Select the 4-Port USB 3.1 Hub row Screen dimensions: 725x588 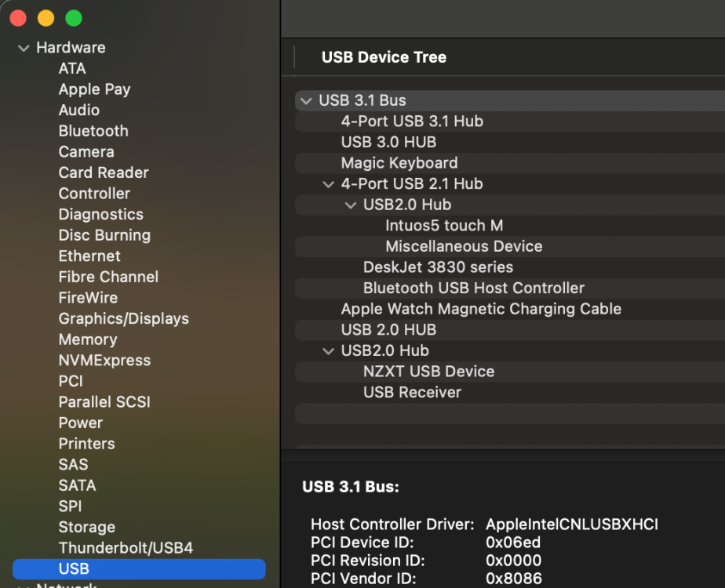510,121
